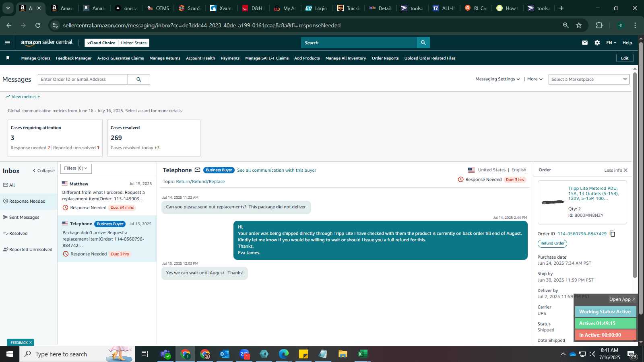Screen dimensions: 644x362
Task: Open Chrome extensions puzzle icon
Action: pos(599,25)
